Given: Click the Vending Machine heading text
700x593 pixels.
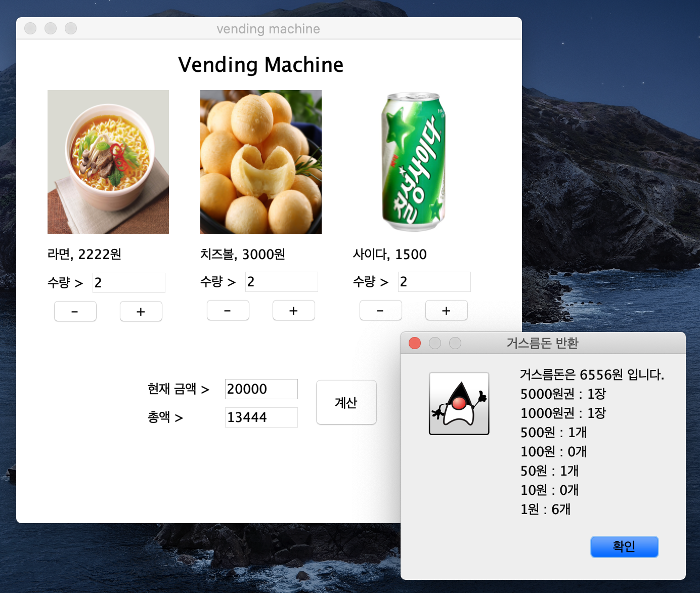Looking at the screenshot, I should 261,65.
